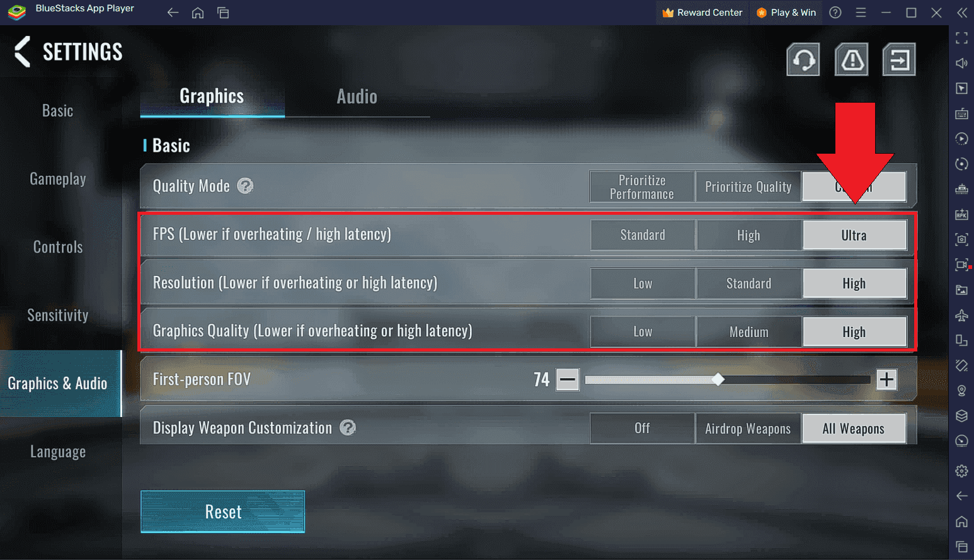Viewport: 974px width, 560px height.
Task: Click the report problem warning icon
Action: pos(851,59)
